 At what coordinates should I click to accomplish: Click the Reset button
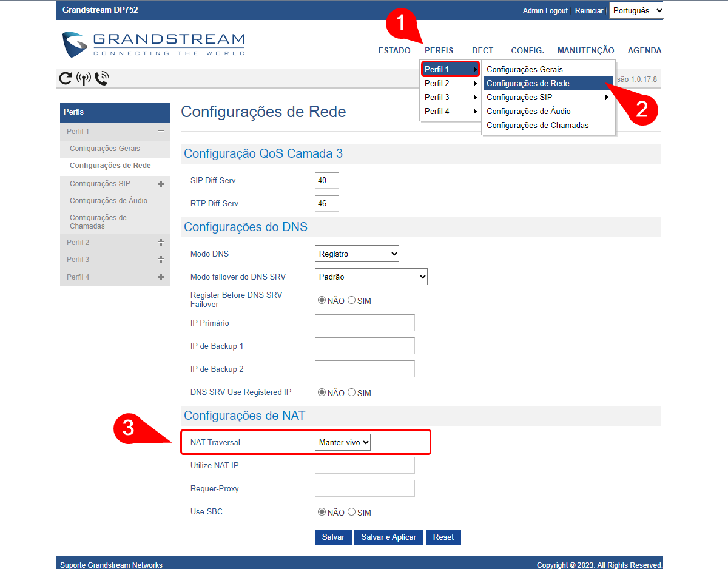[443, 537]
